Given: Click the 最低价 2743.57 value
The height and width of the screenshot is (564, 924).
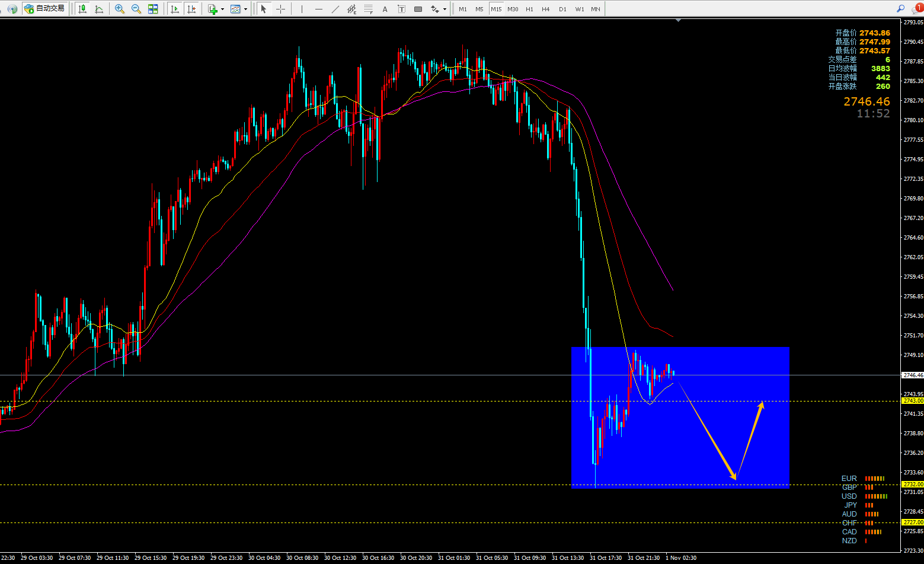Looking at the screenshot, I should pos(874,51).
